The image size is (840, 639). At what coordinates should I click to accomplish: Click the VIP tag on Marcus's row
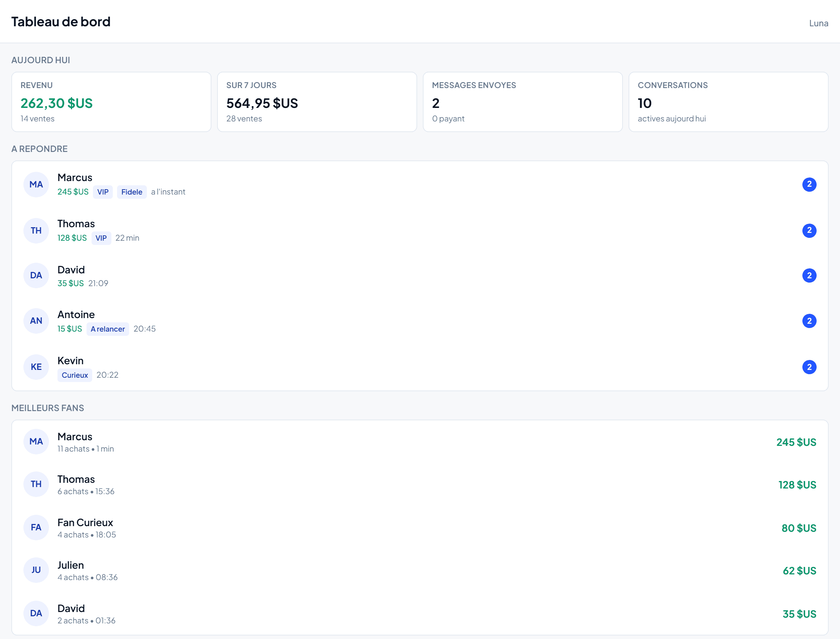click(103, 192)
